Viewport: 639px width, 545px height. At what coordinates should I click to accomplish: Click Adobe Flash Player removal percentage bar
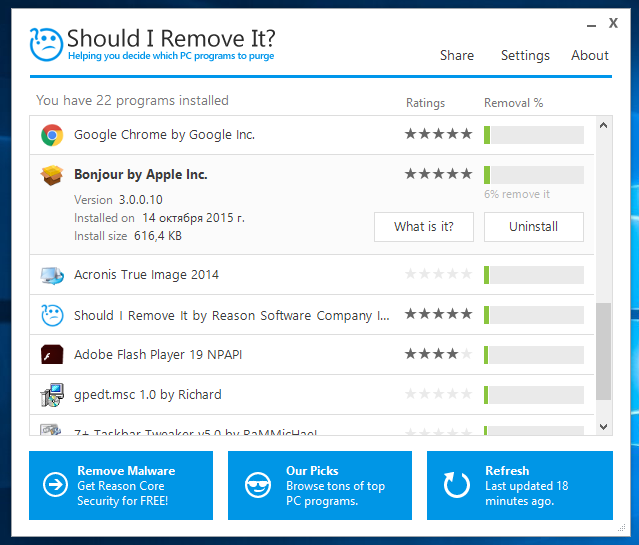534,355
